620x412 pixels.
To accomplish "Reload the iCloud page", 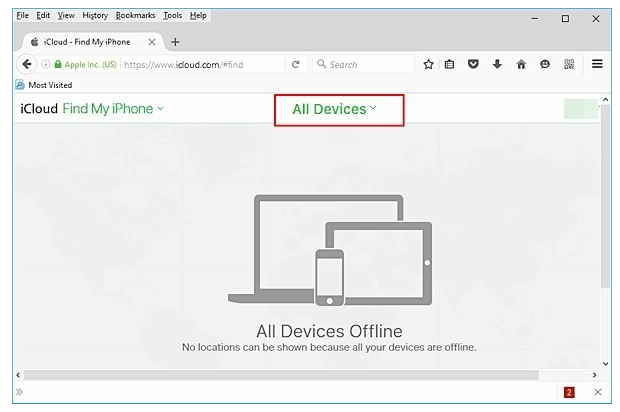I will (295, 64).
